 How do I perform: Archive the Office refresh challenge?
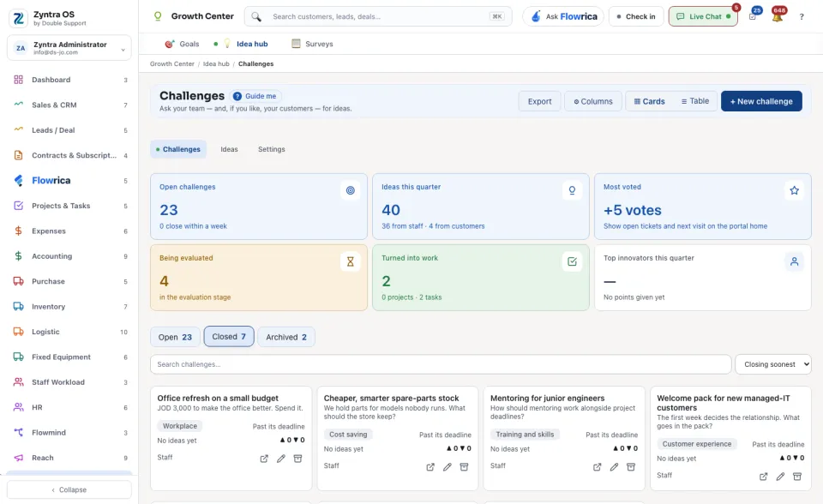click(x=297, y=459)
